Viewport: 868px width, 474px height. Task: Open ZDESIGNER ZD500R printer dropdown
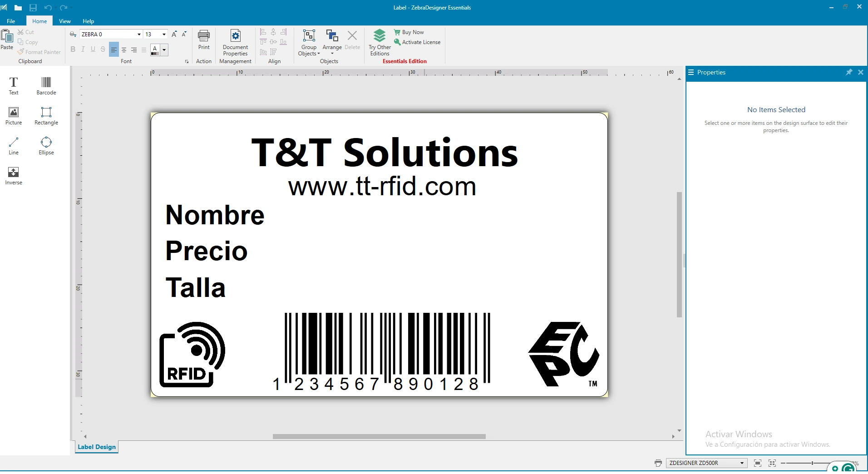[742, 463]
